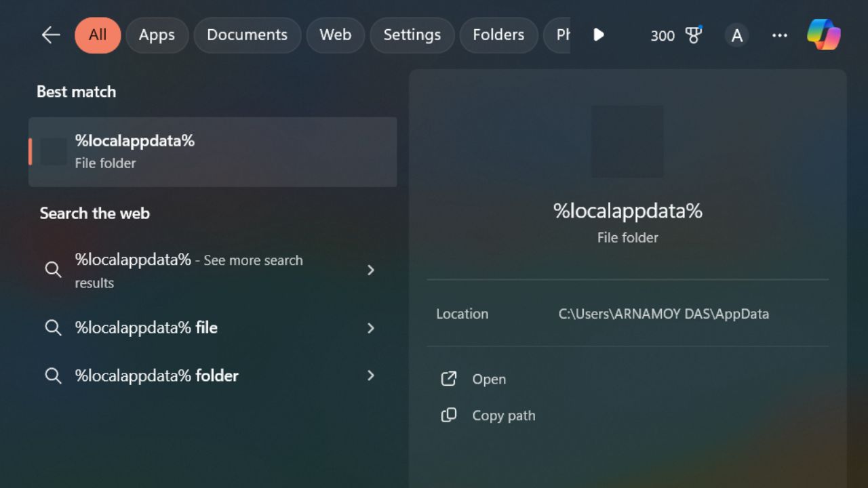The height and width of the screenshot is (488, 868).
Task: Expand See more search results chevron
Action: [371, 270]
